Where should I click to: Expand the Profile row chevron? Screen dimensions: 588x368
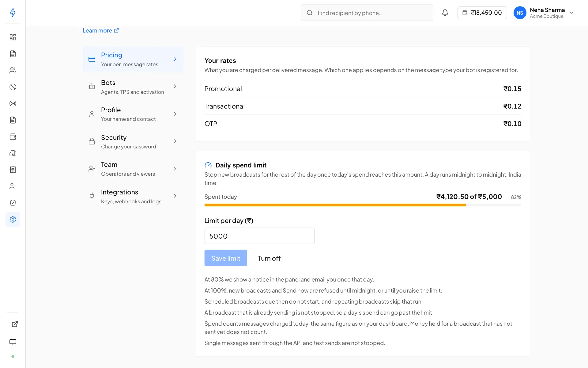(175, 114)
